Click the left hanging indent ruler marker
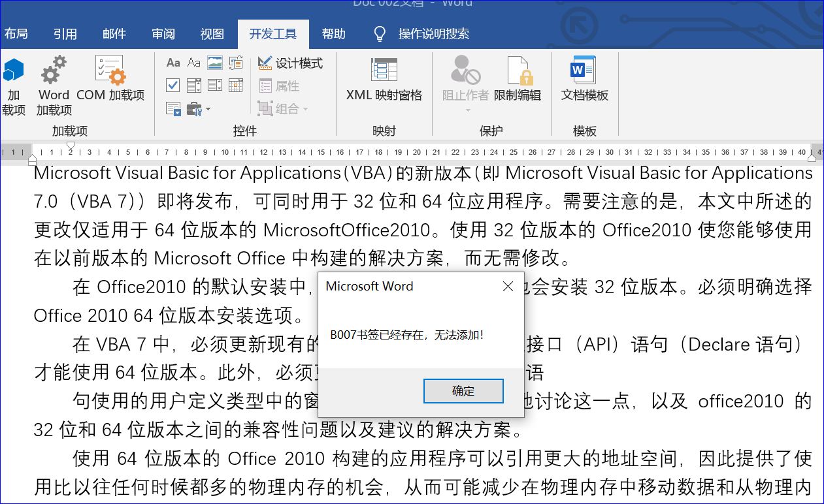Screen dimensions: 824x504 coord(32,159)
